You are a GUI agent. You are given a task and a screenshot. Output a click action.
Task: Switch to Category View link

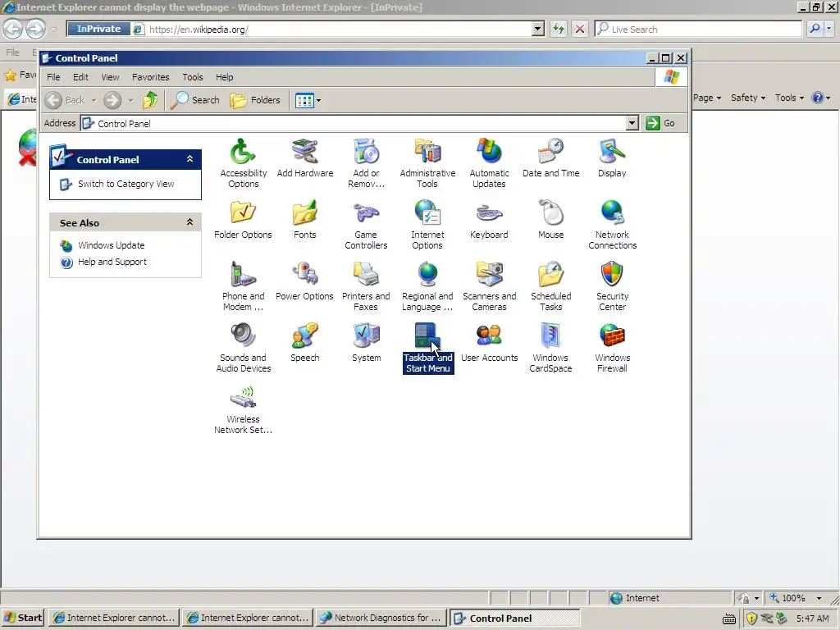click(126, 184)
